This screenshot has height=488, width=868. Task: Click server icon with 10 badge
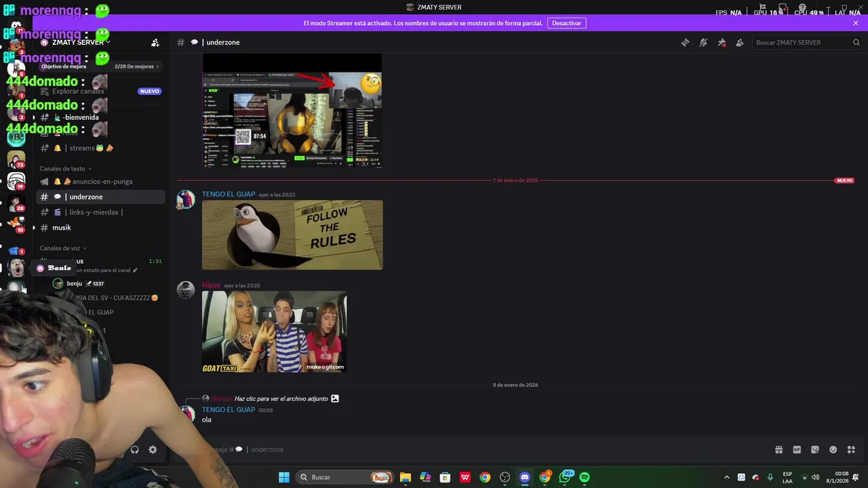coord(16,224)
